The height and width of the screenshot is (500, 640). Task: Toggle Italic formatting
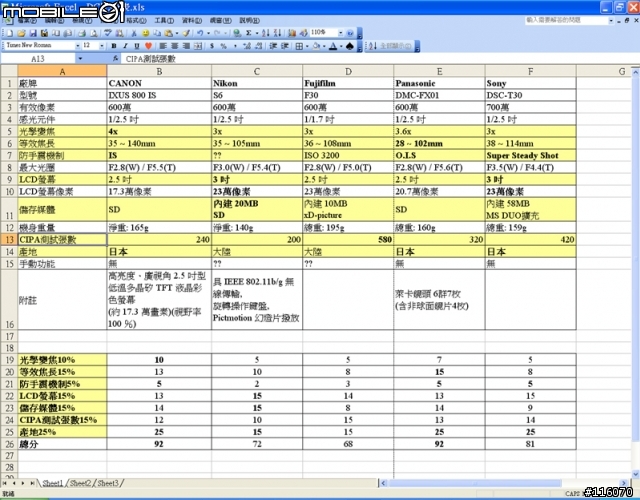coord(125,46)
